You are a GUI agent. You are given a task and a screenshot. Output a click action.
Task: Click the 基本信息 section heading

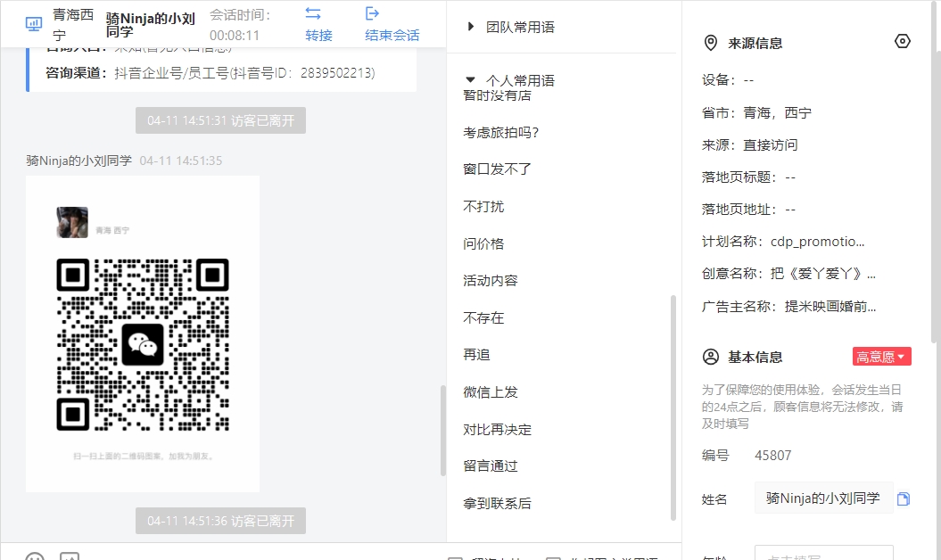pos(755,357)
